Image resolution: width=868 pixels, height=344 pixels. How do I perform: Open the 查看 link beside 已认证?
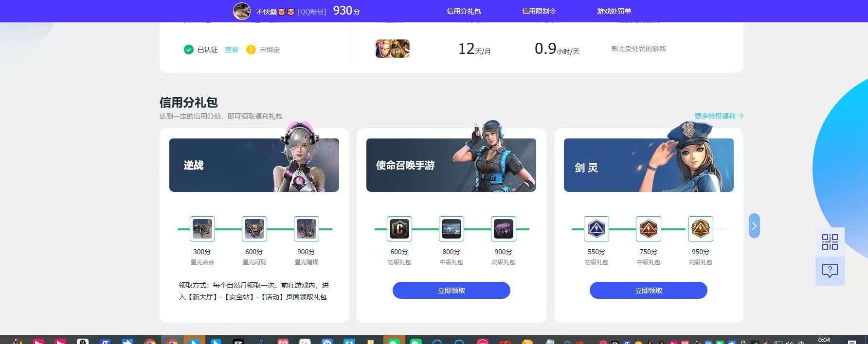coord(232,50)
